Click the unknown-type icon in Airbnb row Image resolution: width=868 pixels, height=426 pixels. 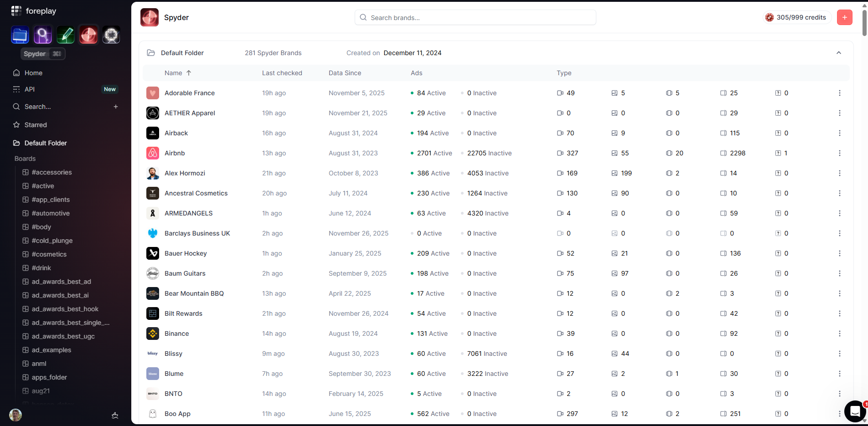pos(778,153)
